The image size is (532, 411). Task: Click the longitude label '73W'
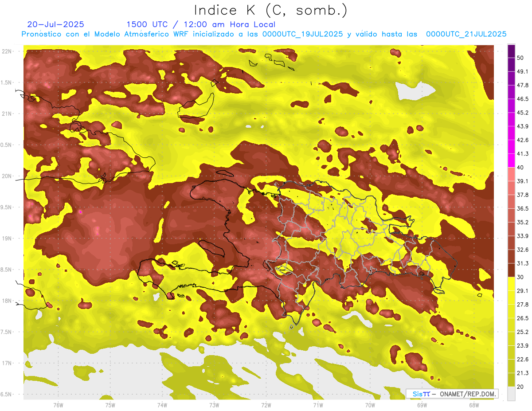pyautogui.click(x=214, y=405)
